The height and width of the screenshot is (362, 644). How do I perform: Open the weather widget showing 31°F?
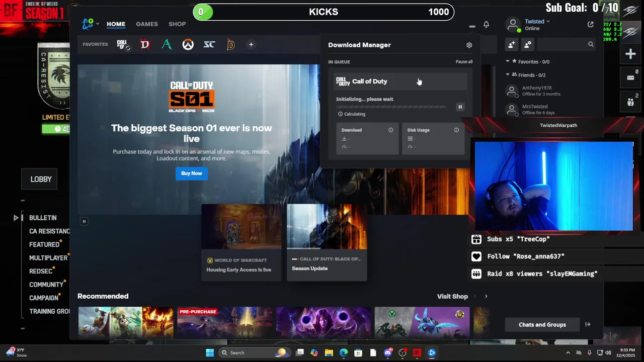16,352
